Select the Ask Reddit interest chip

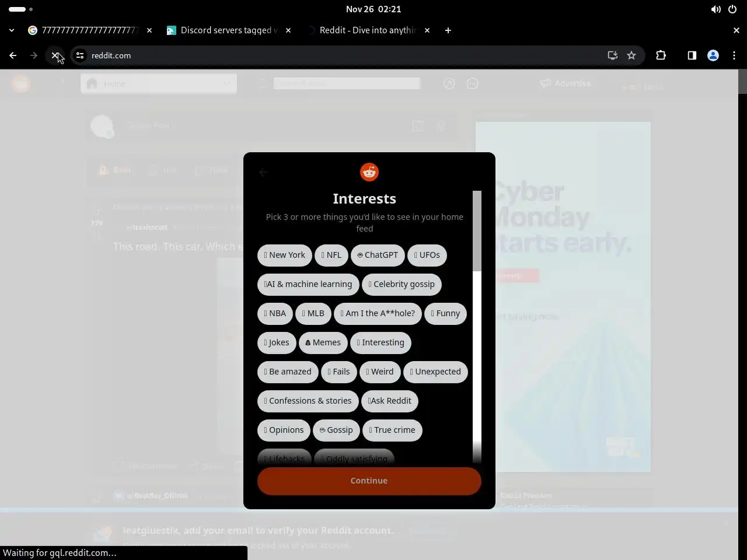point(390,401)
